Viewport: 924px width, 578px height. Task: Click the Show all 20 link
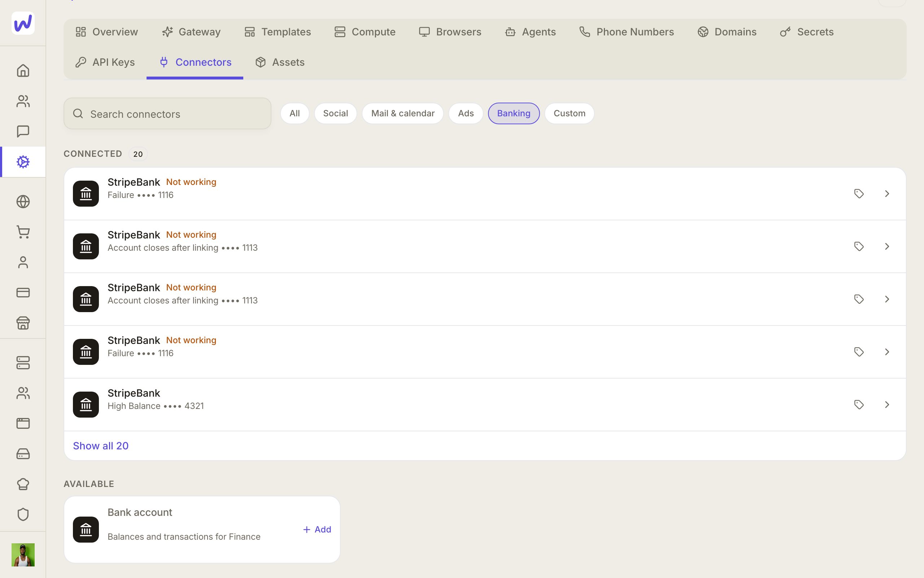pyautogui.click(x=101, y=446)
